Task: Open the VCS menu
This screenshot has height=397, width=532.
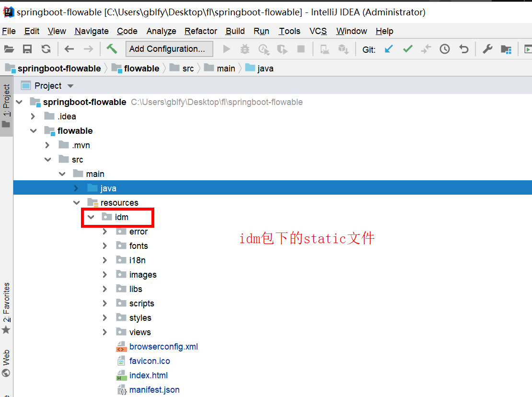Action: pos(318,31)
